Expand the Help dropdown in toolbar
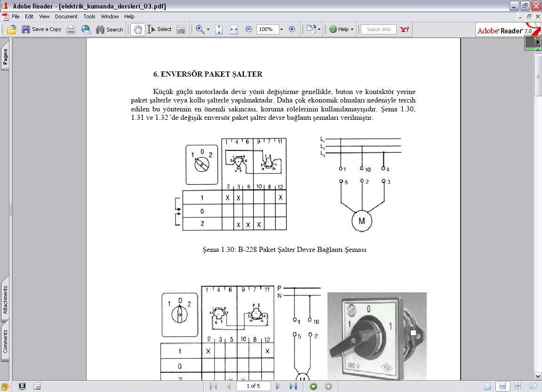Viewport: 542px width, 392px height. click(x=351, y=29)
